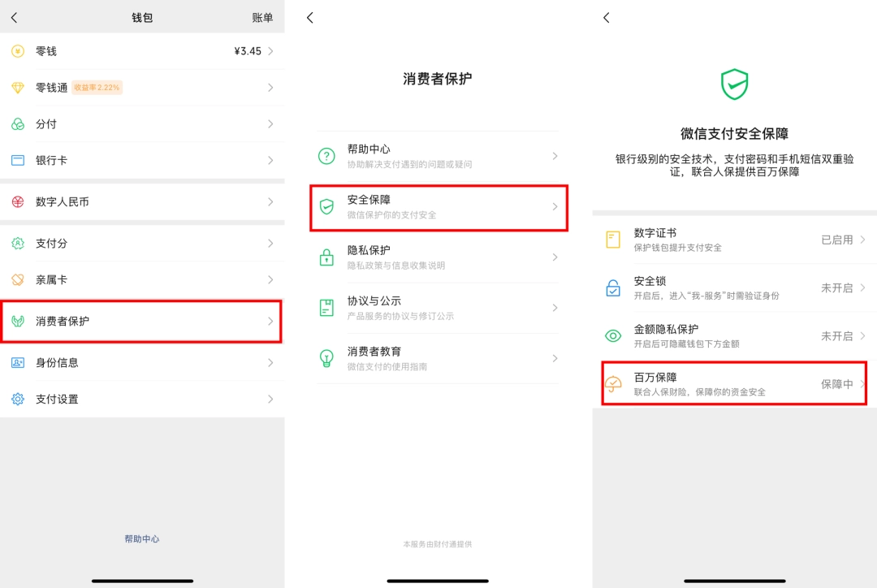Click the 分付 icon
The height and width of the screenshot is (588, 877).
(18, 124)
